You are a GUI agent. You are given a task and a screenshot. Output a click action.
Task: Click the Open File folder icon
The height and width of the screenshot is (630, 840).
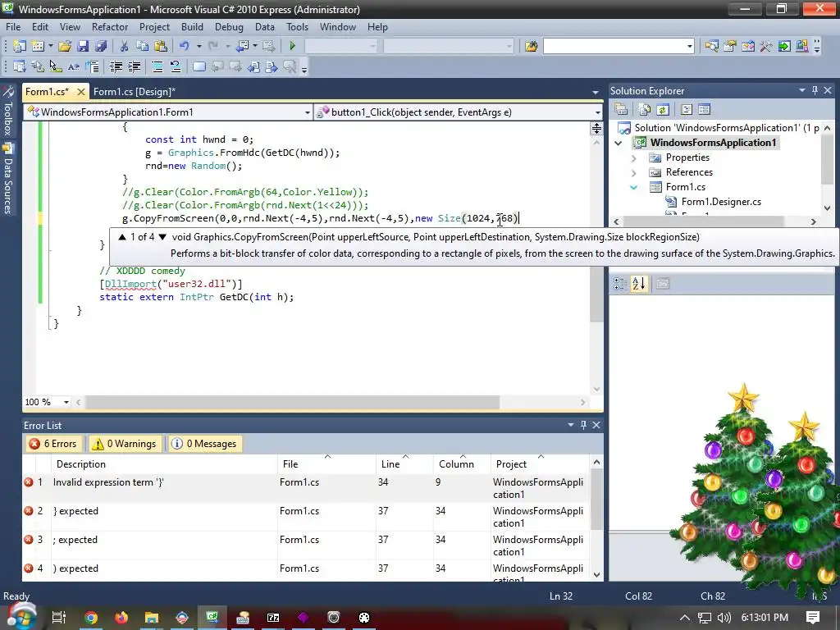tap(65, 46)
